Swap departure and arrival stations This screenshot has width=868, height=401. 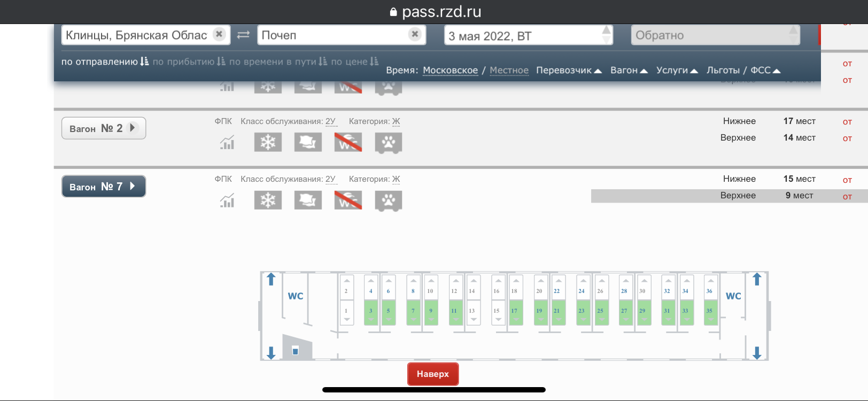(x=243, y=35)
